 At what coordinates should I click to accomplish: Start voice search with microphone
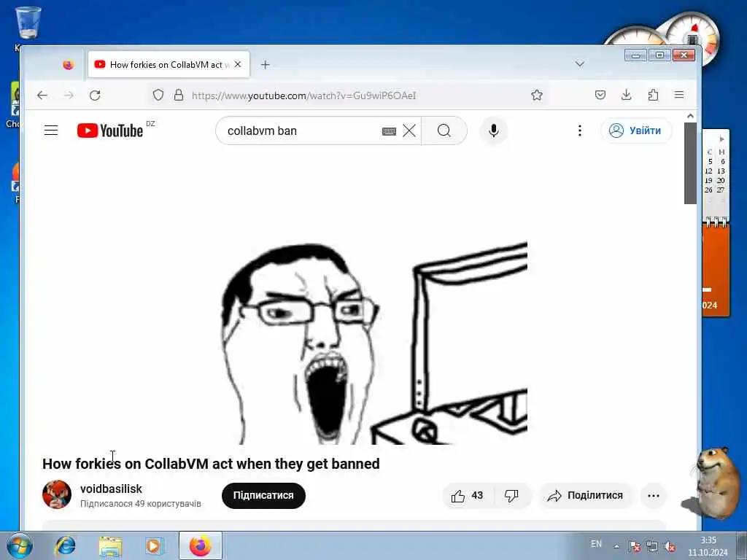click(494, 131)
